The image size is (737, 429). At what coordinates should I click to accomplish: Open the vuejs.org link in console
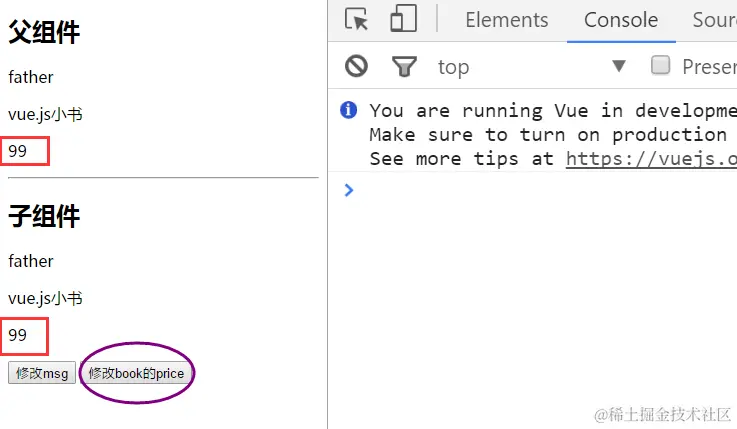650,158
